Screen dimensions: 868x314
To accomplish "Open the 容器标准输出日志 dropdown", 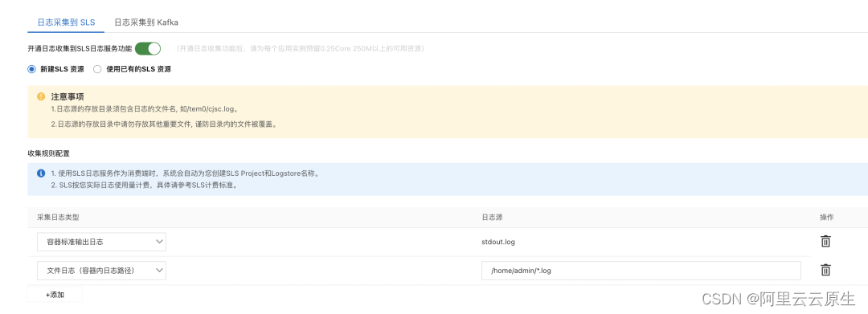I will [x=101, y=242].
